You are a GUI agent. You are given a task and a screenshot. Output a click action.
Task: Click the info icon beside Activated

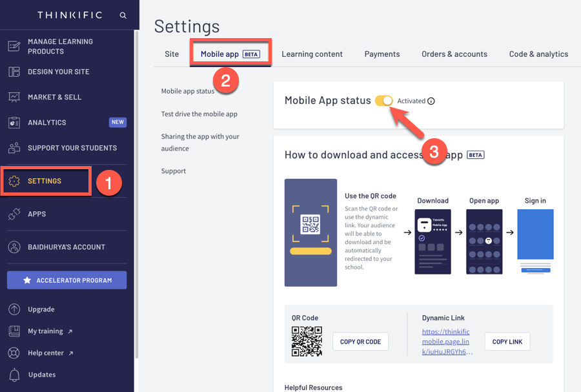pyautogui.click(x=431, y=101)
